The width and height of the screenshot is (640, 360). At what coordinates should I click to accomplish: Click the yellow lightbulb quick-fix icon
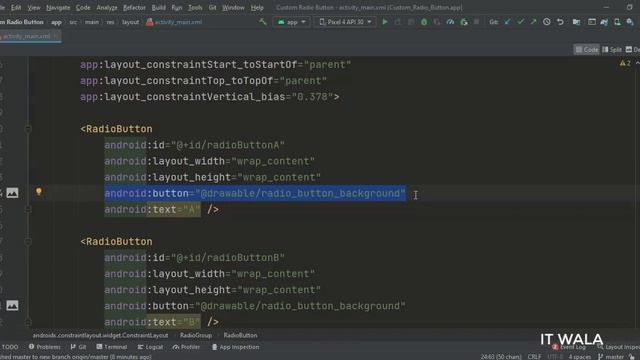tap(39, 191)
